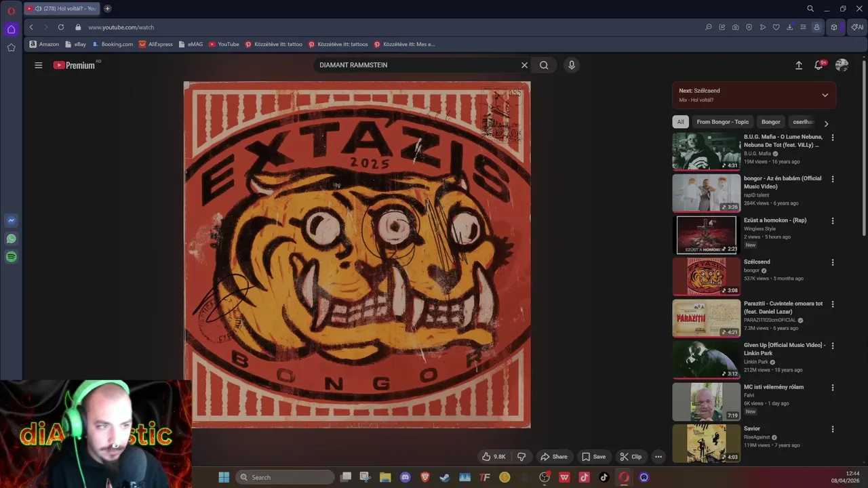Open the YouTube bookmark
Screen dimensions: 868x488
click(x=224, y=44)
